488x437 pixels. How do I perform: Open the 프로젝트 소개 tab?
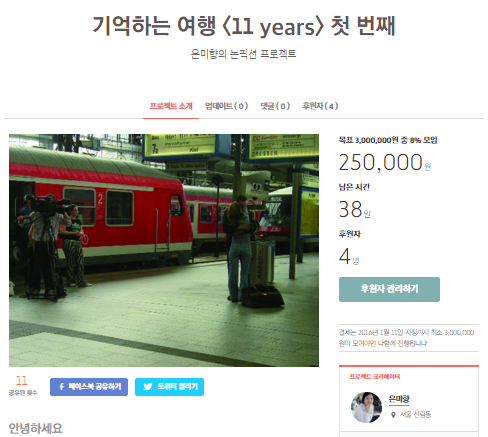tap(171, 106)
